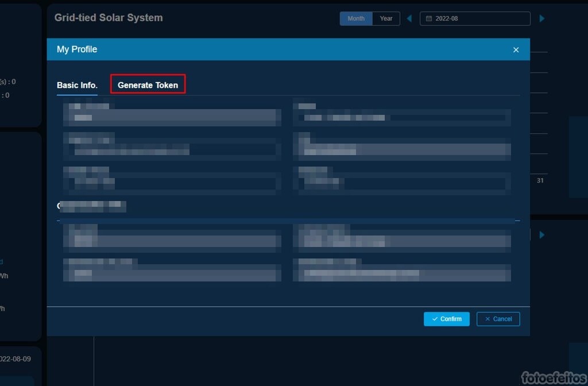This screenshot has width=588, height=386.
Task: Open the 2022-08 date picker field
Action: 475,18
